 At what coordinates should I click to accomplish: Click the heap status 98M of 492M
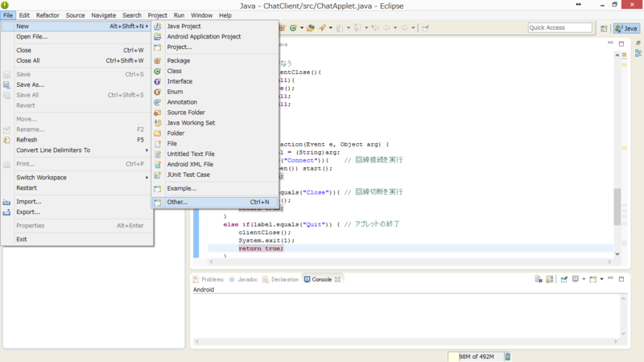476,356
